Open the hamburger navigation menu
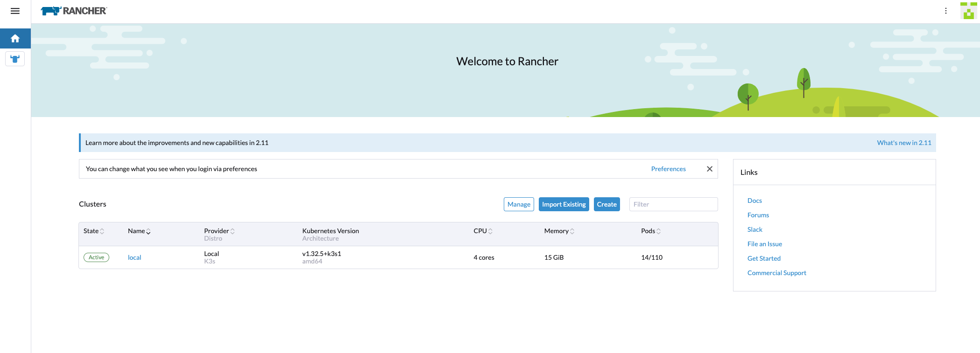The height and width of the screenshot is (353, 980). tap(15, 11)
